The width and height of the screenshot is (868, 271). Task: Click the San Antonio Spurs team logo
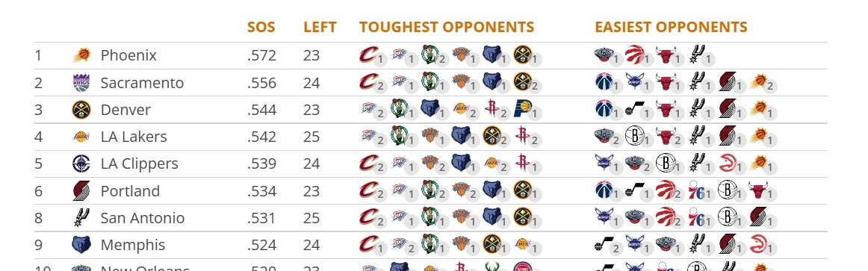[81, 218]
